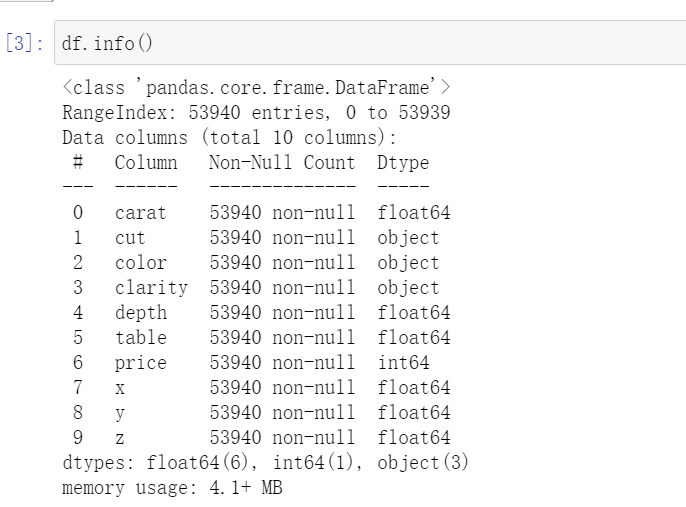This screenshot has width=686, height=507.
Task: Click the 'carat' column name
Action: (x=139, y=212)
